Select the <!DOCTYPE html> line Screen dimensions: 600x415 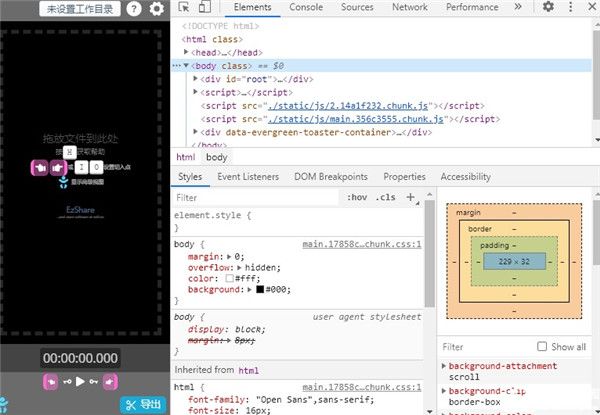click(220, 26)
